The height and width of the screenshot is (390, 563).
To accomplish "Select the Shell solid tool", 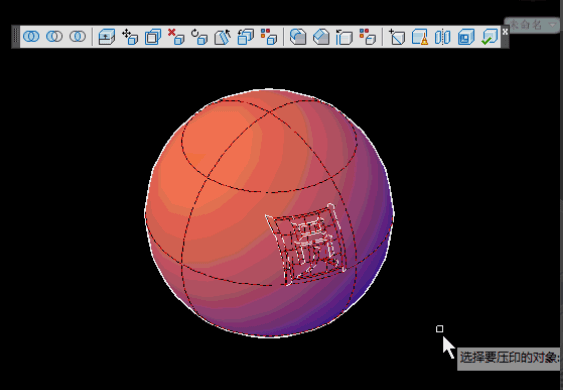I will pyautogui.click(x=466, y=37).
